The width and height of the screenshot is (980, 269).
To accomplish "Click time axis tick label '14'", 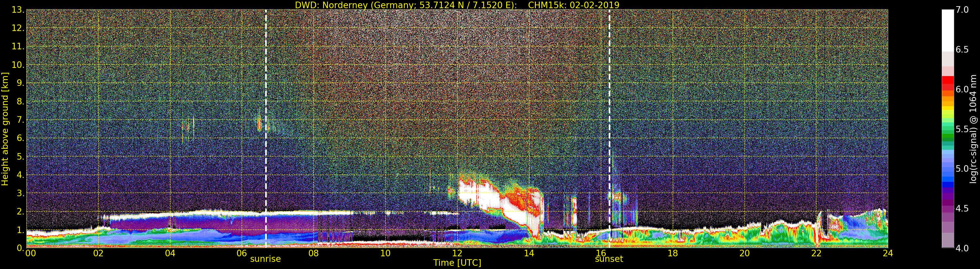I will 529,253.
